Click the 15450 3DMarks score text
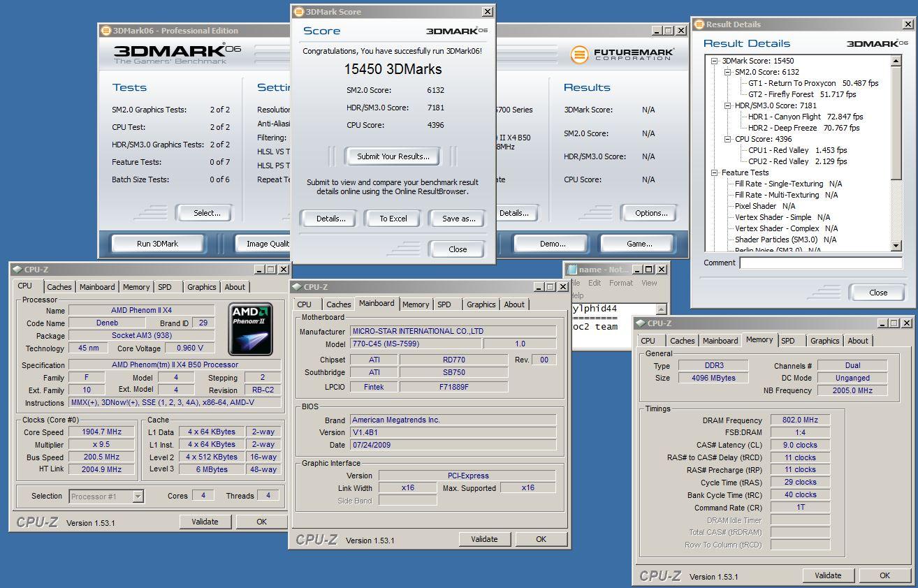Viewport: 918px width, 588px height. [x=393, y=69]
